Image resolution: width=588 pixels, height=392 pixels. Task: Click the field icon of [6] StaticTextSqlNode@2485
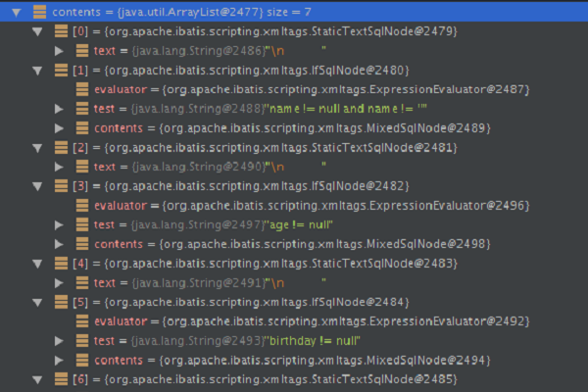click(x=61, y=379)
